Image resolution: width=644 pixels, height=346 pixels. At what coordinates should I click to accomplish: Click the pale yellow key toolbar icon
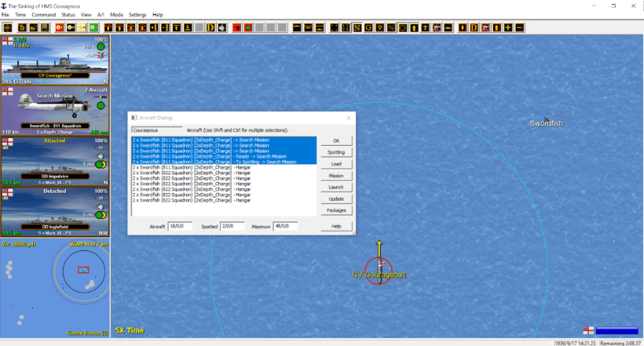82,27
